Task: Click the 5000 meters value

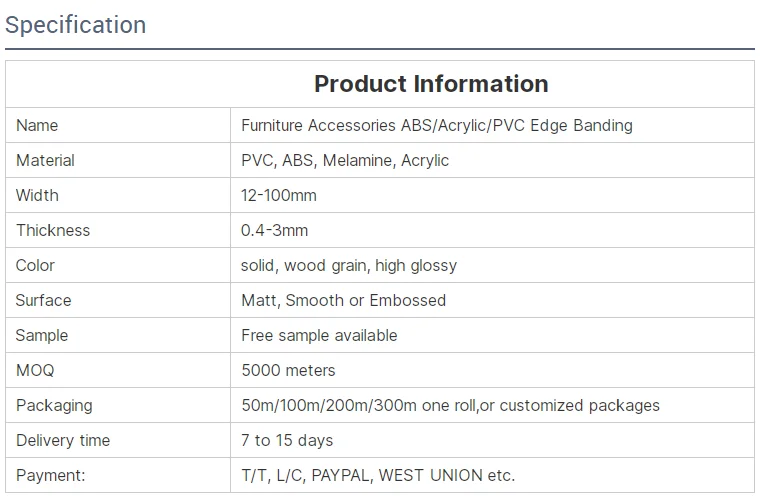Action: 288,370
